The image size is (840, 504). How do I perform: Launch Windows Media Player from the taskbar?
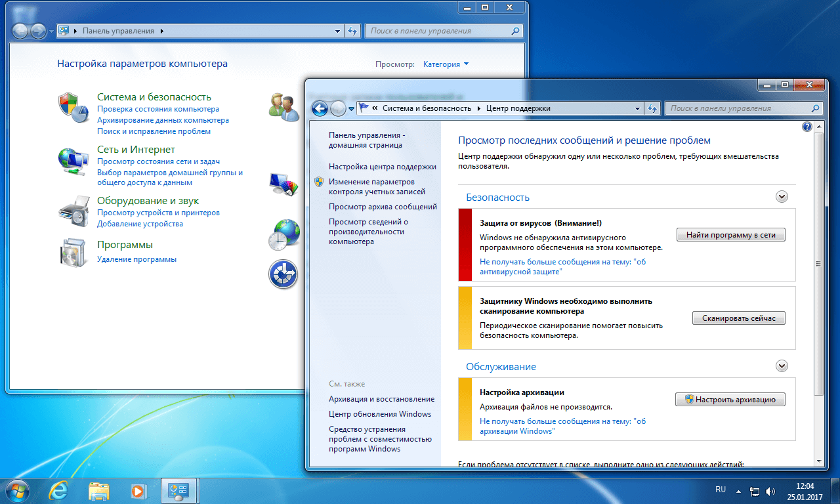tap(138, 490)
